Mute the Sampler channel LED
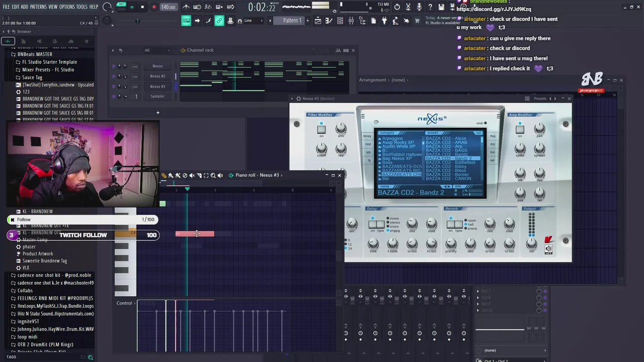Viewport: 644px width, 362px height. [x=113, y=96]
